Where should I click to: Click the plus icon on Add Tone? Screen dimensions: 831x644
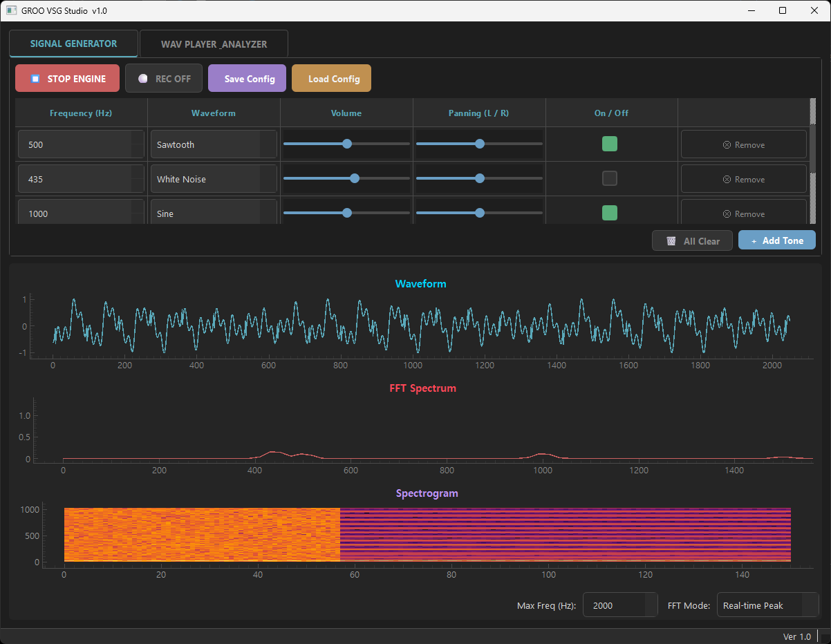754,241
